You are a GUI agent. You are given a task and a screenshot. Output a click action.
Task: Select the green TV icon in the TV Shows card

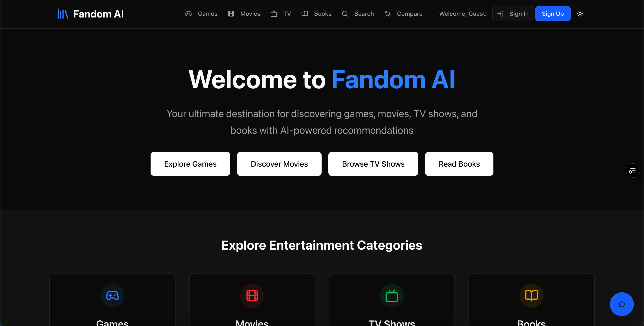pyautogui.click(x=392, y=296)
